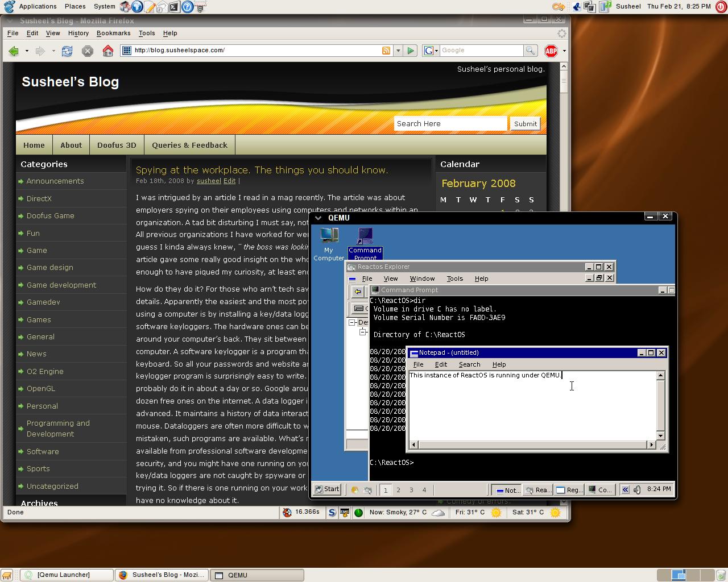Image resolution: width=728 pixels, height=582 pixels.
Task: Click the help question-mark launcher in top panel
Action: coord(187,7)
